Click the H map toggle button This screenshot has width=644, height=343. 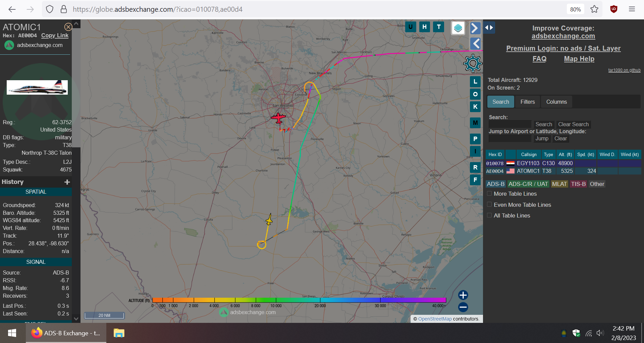point(425,27)
